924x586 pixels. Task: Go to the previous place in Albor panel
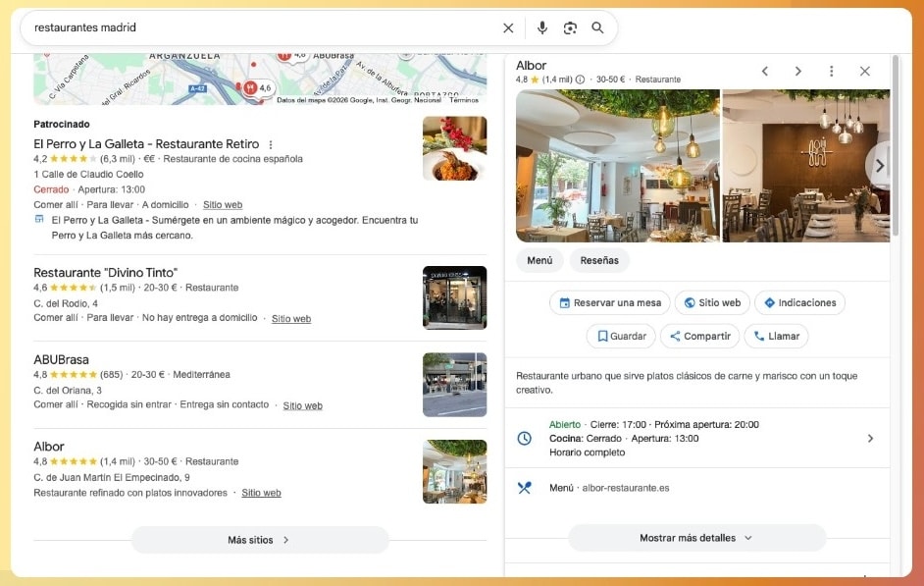point(765,72)
